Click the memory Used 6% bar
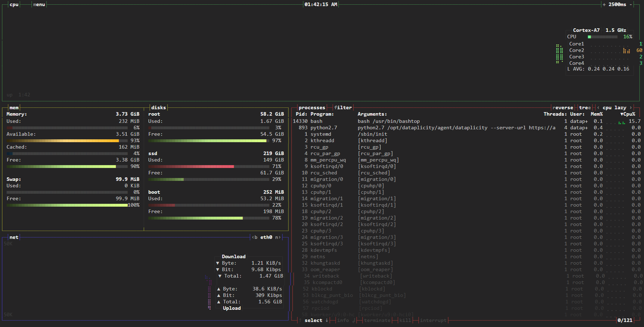The height and width of the screenshot is (327, 644). (x=67, y=128)
